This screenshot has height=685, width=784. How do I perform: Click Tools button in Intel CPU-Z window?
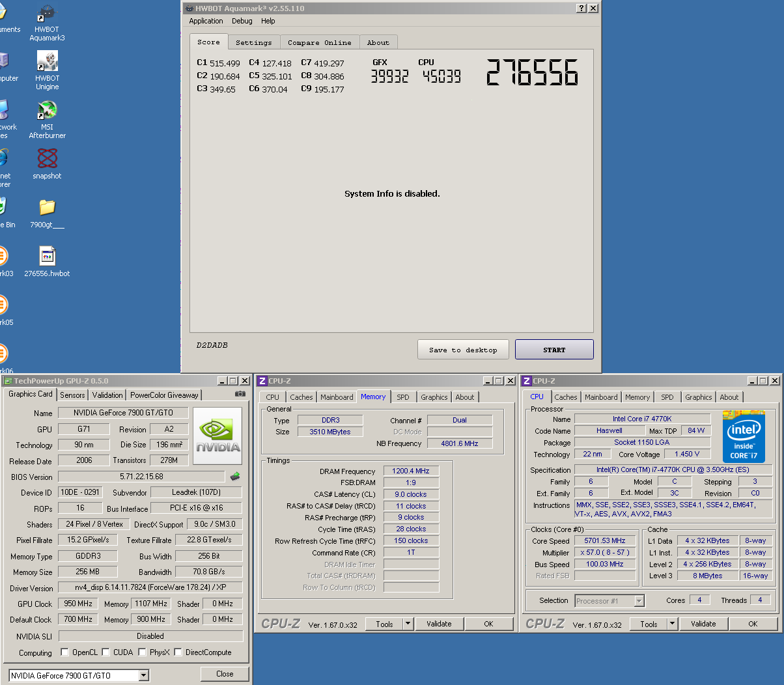click(x=649, y=624)
